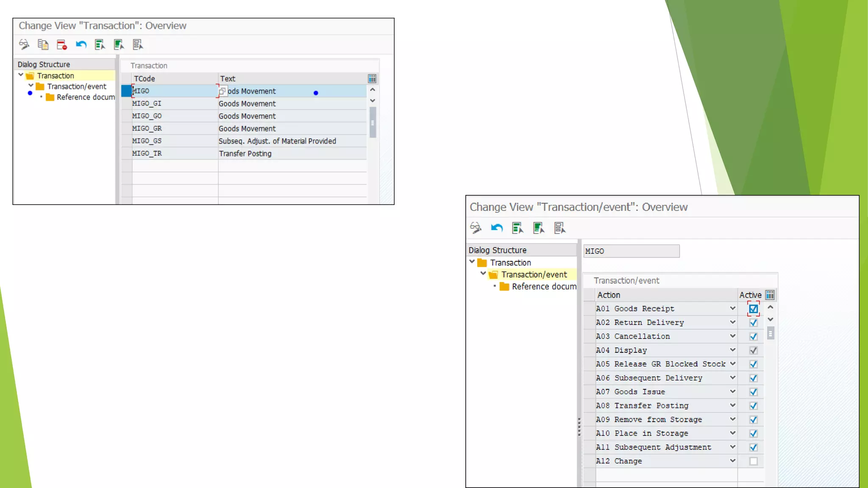Image resolution: width=868 pixels, height=488 pixels.
Task: Click Deselect All icon in Transaction/event toolbar
Action: [x=559, y=228]
